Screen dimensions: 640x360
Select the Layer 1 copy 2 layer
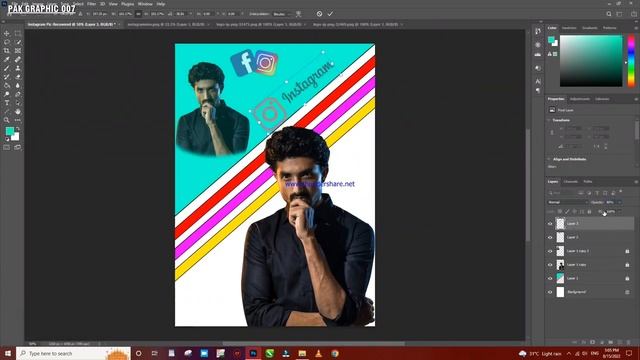click(x=591, y=251)
